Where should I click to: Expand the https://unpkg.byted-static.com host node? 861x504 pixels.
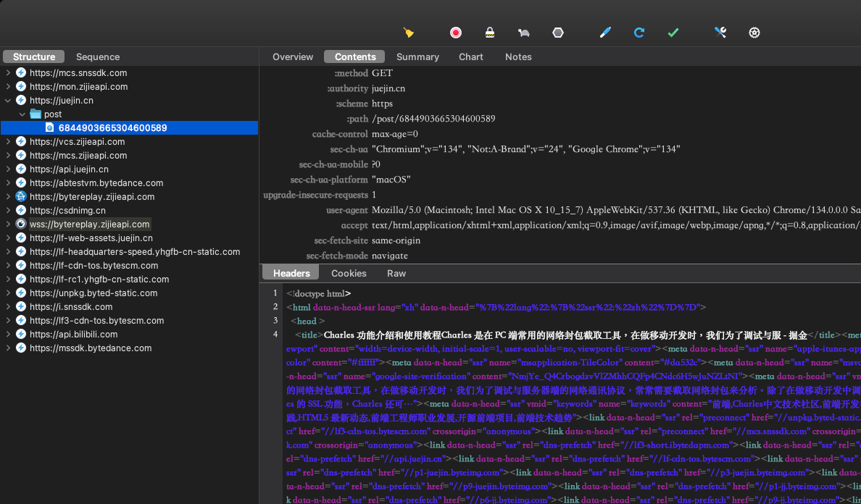8,293
